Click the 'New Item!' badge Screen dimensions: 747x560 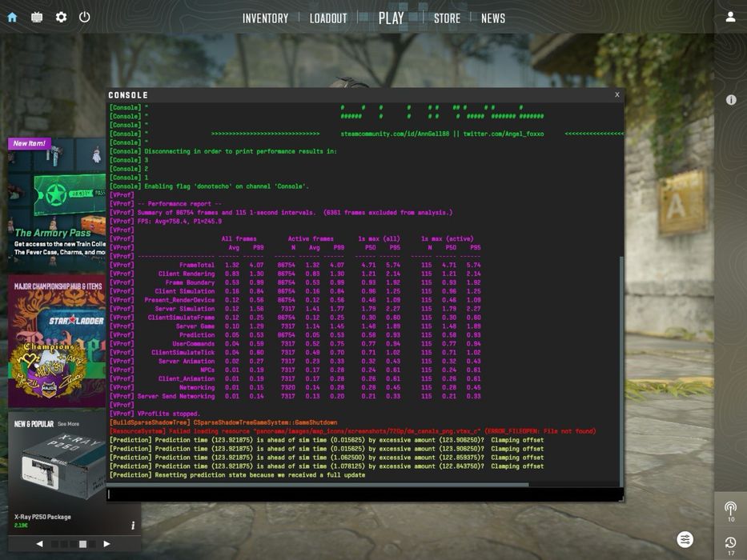point(29,143)
